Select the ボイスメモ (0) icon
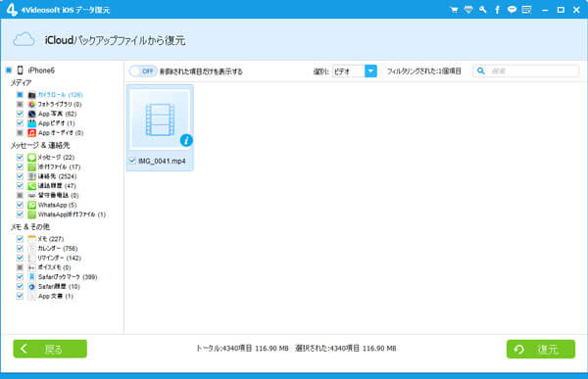 [32, 267]
